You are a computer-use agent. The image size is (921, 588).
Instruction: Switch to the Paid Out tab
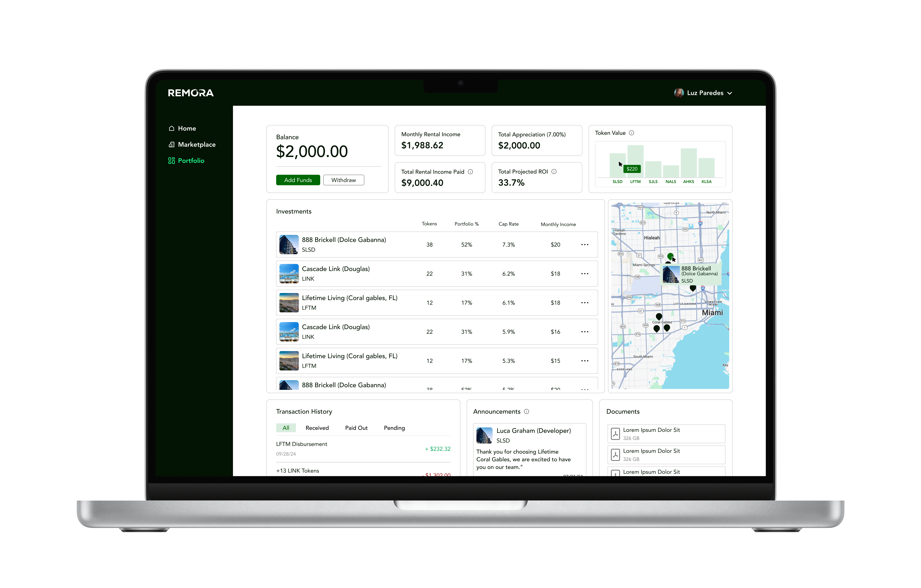click(x=356, y=428)
